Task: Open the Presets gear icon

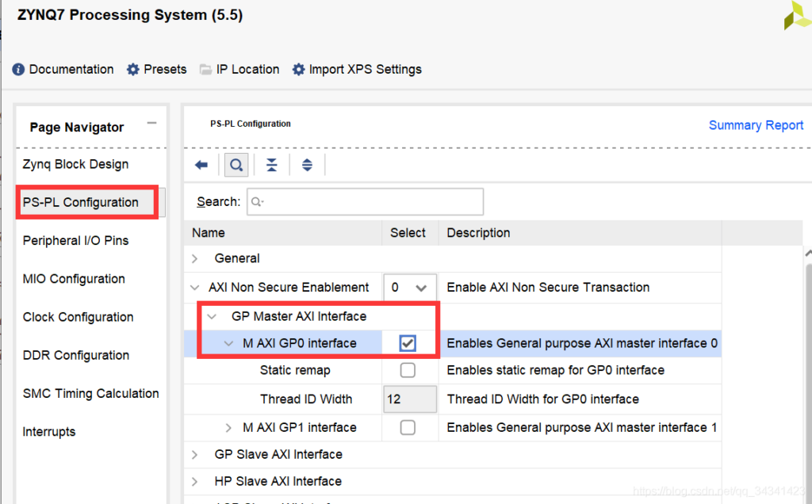Action: tap(133, 69)
